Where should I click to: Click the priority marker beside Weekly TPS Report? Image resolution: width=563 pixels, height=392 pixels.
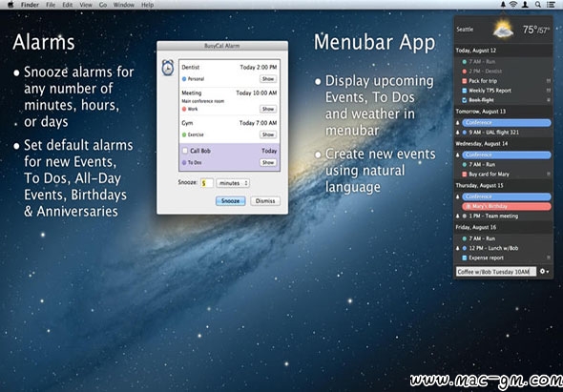pyautogui.click(x=549, y=91)
